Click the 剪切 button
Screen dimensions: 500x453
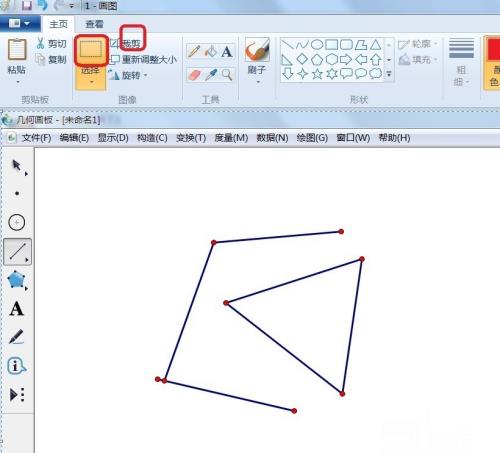(x=51, y=43)
